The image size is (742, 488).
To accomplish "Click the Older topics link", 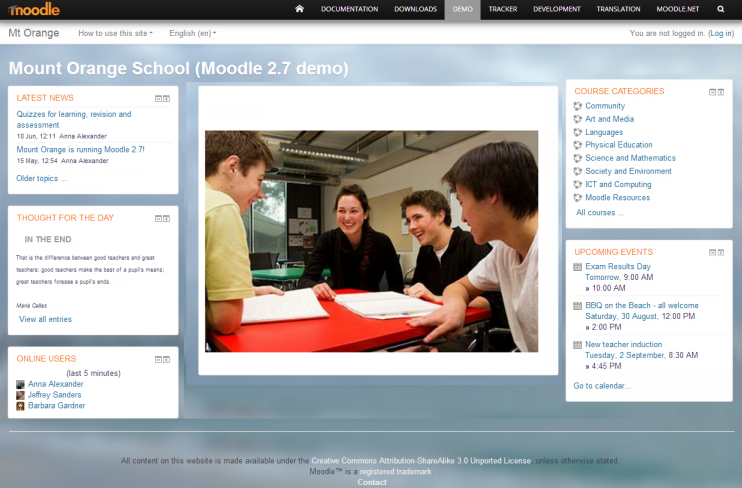I will (42, 178).
